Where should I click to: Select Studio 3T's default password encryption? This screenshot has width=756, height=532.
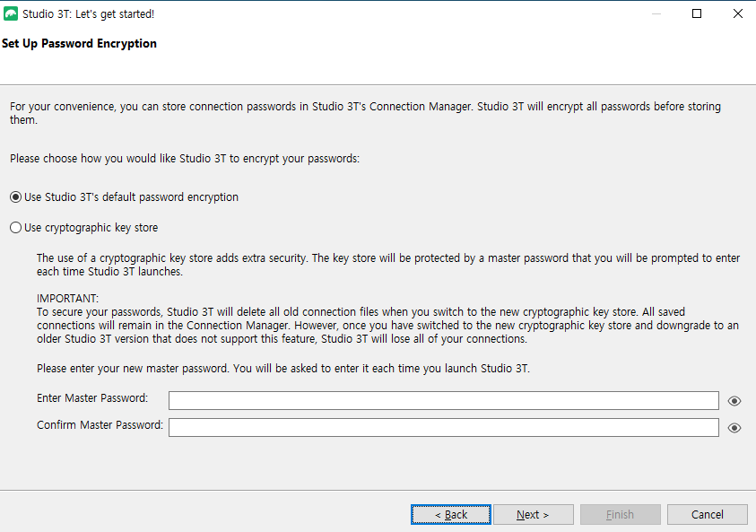pos(15,197)
